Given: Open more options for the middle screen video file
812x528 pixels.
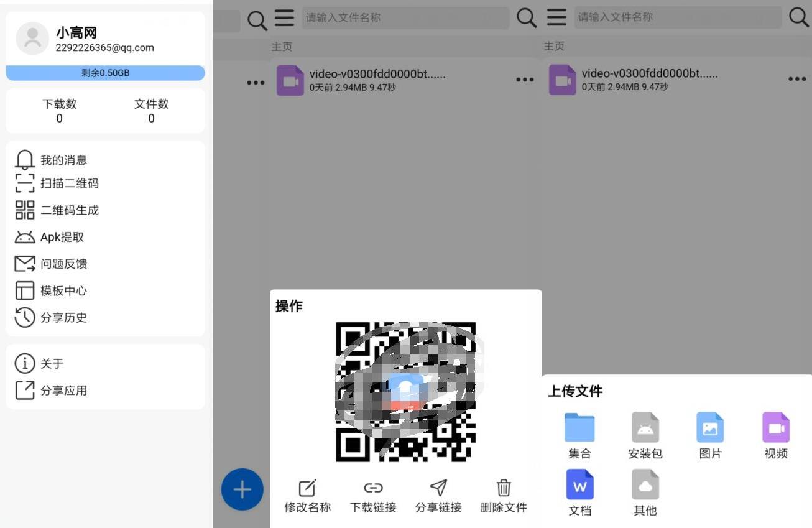Looking at the screenshot, I should click(x=525, y=80).
